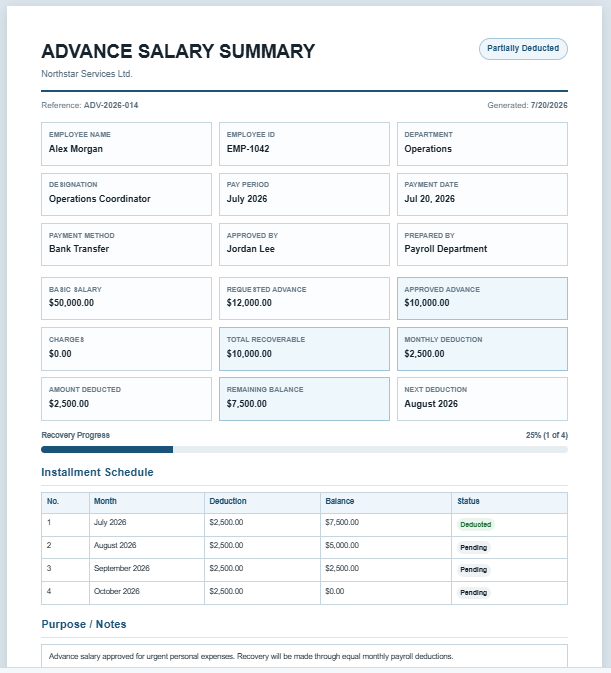Screen dimensions: 611x673
Task: Click the August 2026 schedule row month
Action: [x=115, y=545]
